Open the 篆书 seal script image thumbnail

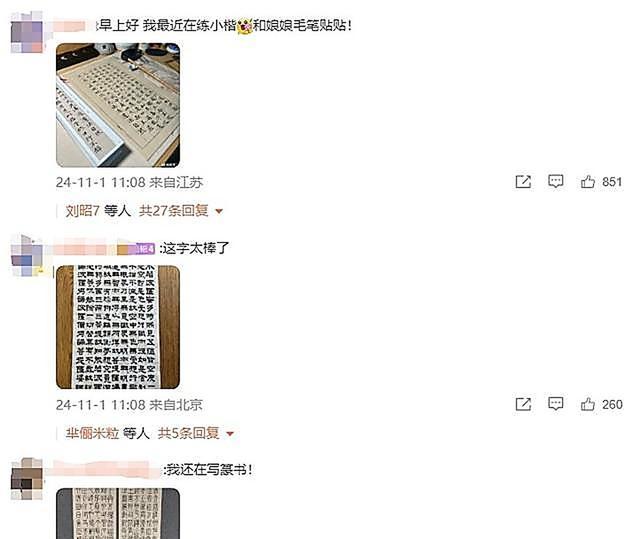click(x=118, y=513)
